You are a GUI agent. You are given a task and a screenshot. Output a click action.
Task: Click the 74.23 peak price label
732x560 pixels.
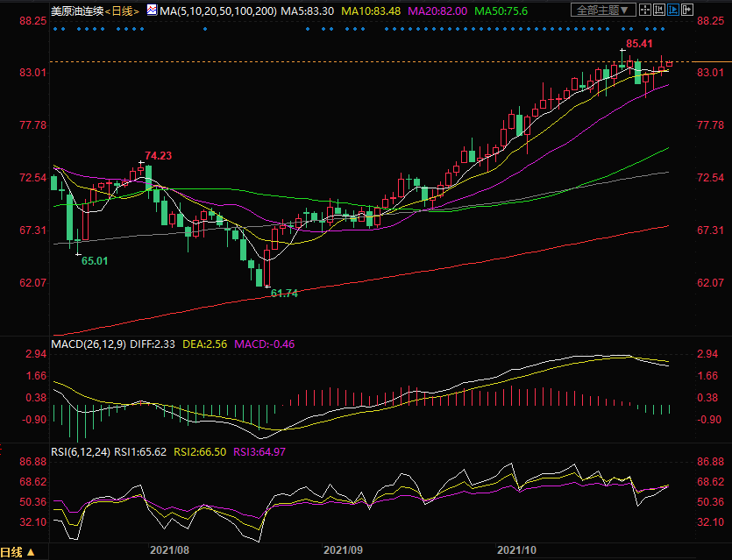coord(158,156)
